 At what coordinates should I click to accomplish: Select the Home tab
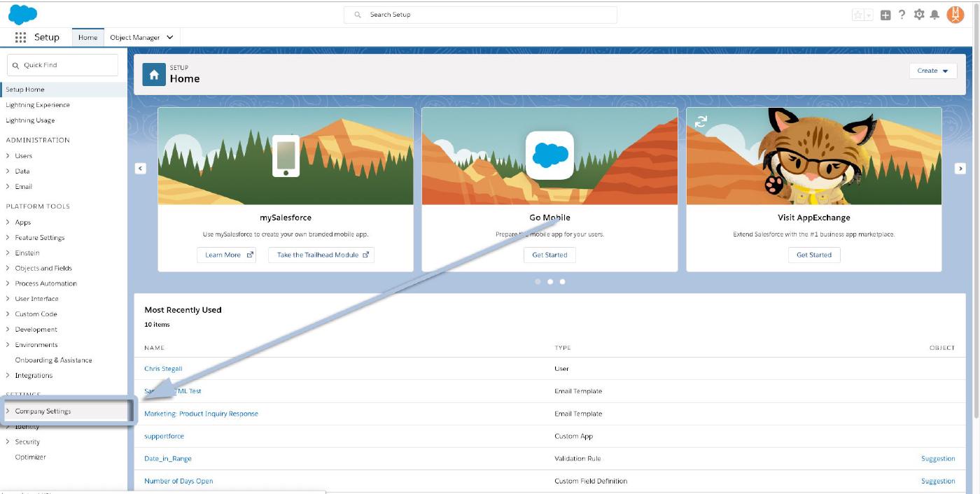(x=87, y=38)
